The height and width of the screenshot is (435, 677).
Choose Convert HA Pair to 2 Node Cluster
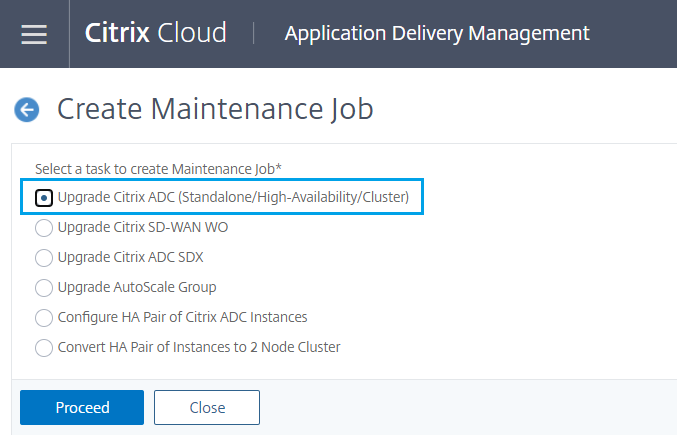[x=44, y=348]
